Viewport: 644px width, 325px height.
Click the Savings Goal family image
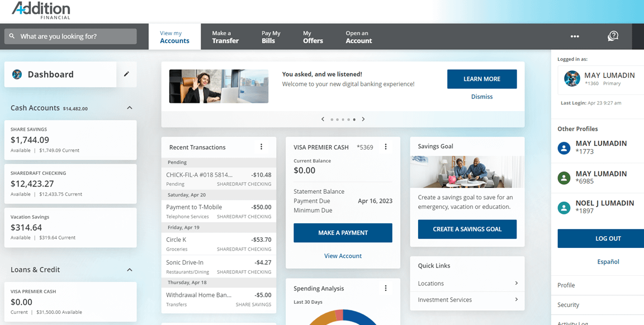[x=467, y=171]
